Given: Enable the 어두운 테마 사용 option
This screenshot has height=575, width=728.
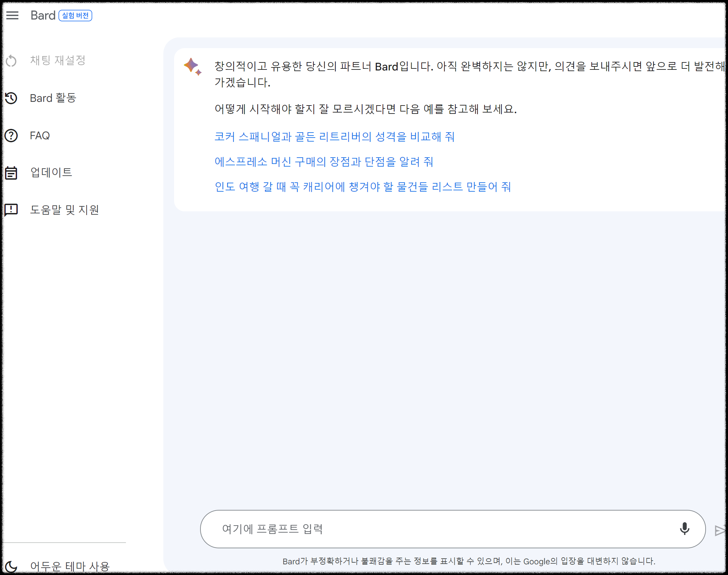Looking at the screenshot, I should pyautogui.click(x=70, y=566).
